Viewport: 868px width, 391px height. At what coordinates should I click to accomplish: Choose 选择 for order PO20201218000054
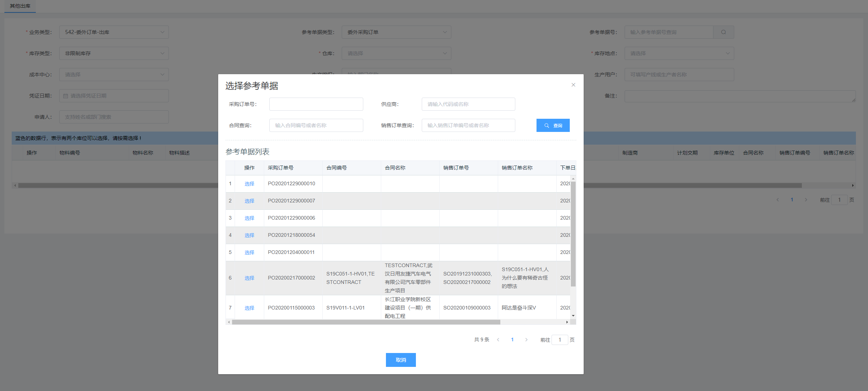pos(249,235)
